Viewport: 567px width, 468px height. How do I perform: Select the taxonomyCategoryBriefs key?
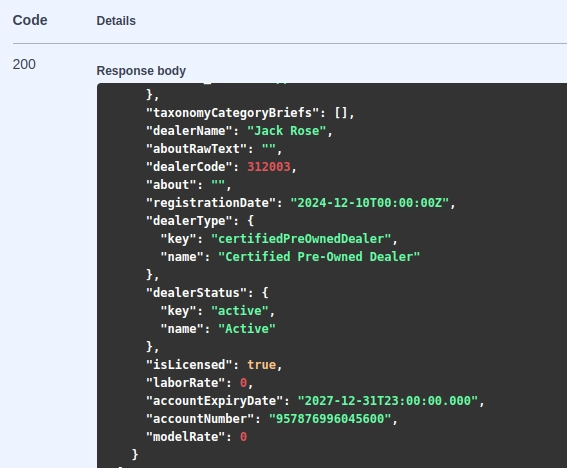point(233,113)
